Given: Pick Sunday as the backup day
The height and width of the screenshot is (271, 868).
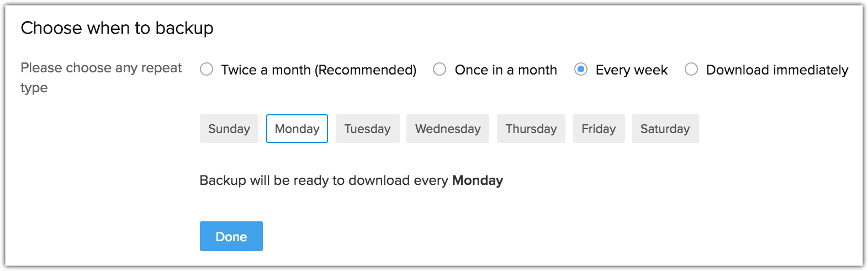Looking at the screenshot, I should 229,129.
